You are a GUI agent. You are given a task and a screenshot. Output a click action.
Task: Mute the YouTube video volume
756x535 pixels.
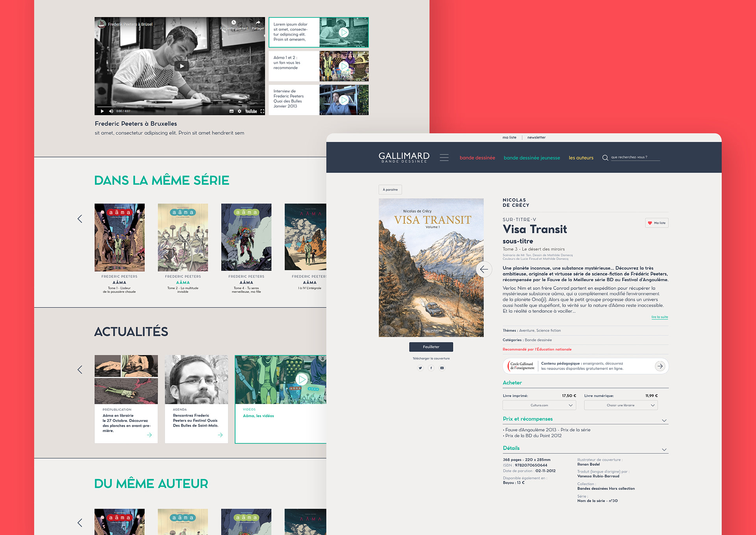(x=111, y=111)
